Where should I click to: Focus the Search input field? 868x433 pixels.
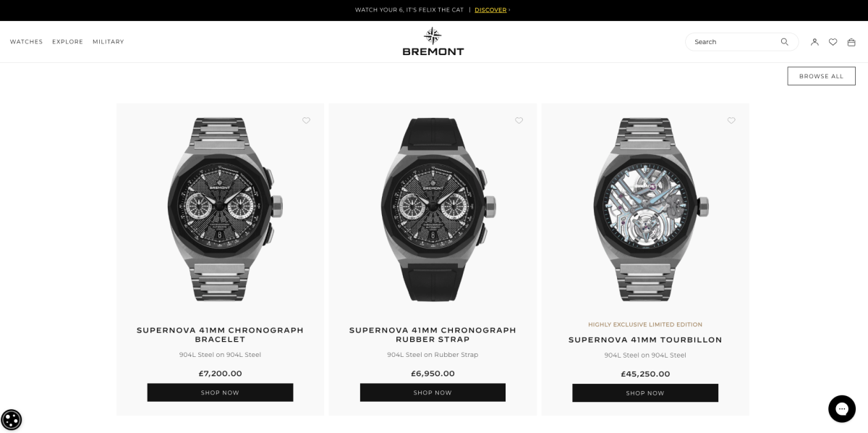pos(734,42)
